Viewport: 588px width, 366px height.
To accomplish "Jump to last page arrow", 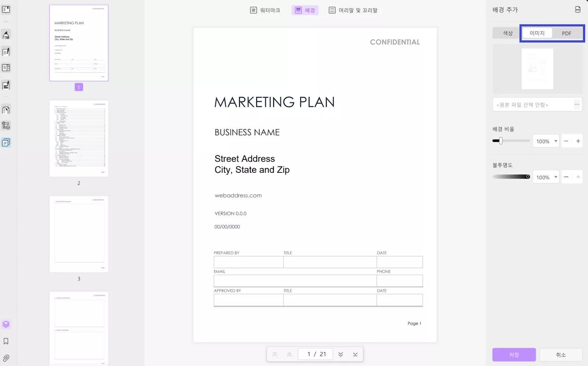I will 355,354.
